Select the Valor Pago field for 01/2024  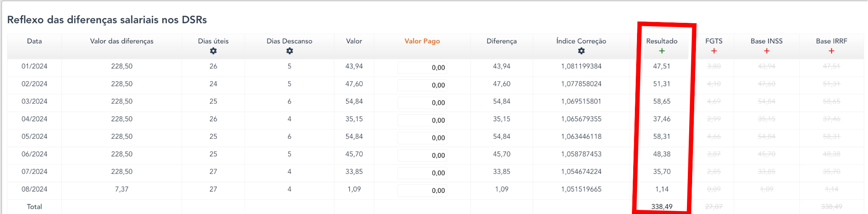tap(422, 68)
